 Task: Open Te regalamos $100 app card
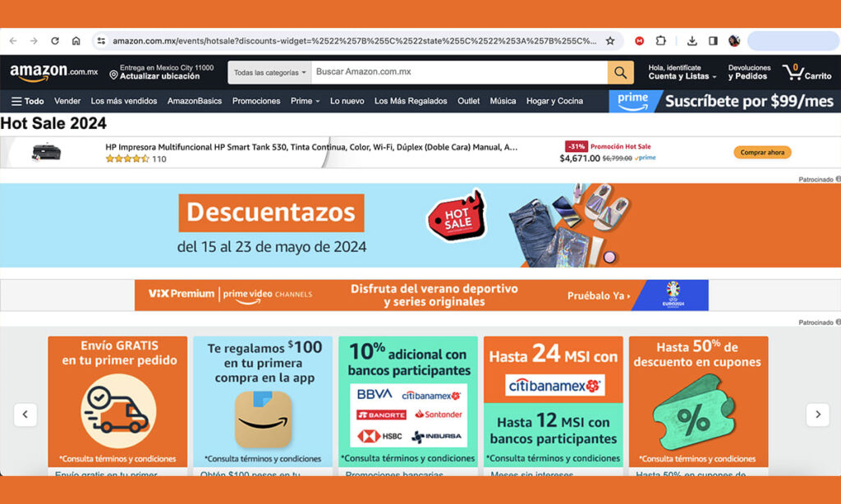[x=263, y=401]
